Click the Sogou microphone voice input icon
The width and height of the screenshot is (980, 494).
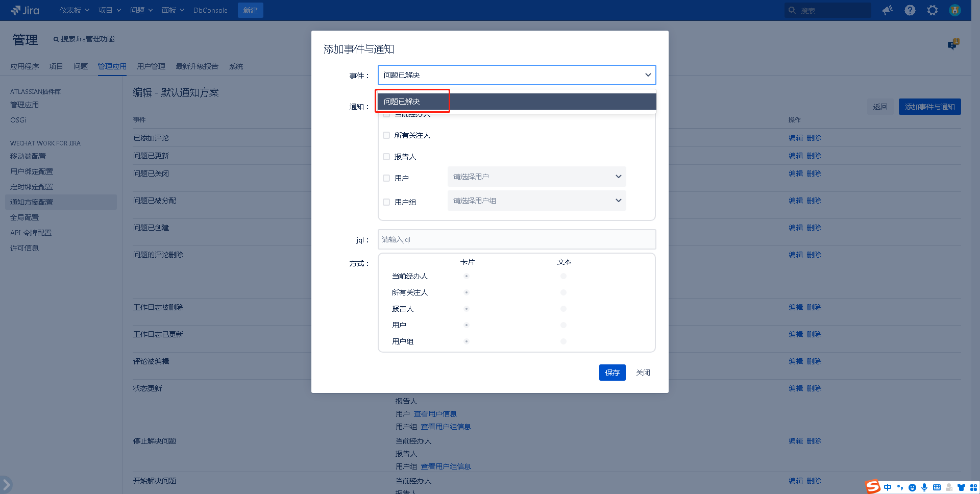pyautogui.click(x=924, y=487)
